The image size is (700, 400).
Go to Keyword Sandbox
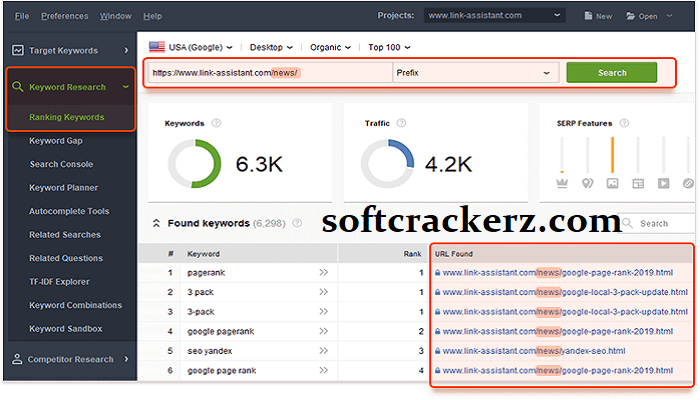pyautogui.click(x=66, y=329)
